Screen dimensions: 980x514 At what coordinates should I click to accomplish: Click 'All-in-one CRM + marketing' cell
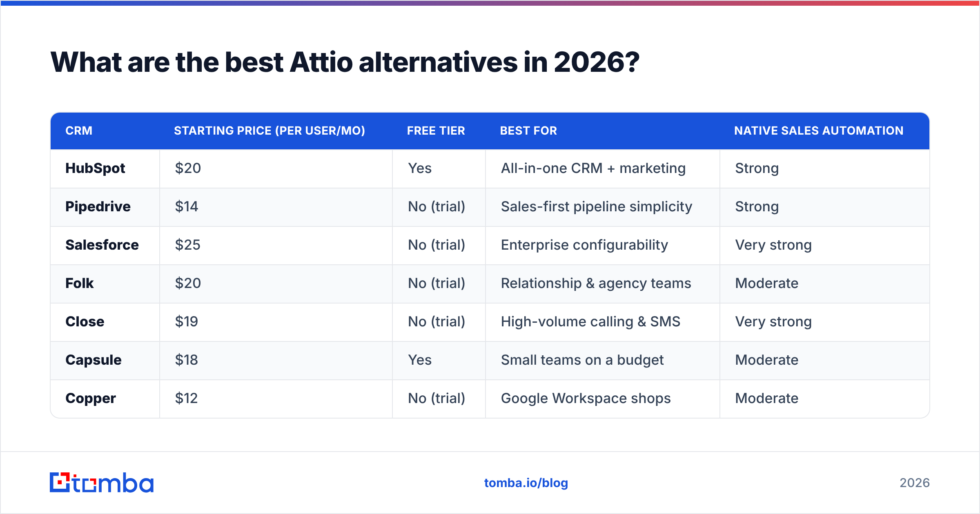pyautogui.click(x=593, y=168)
